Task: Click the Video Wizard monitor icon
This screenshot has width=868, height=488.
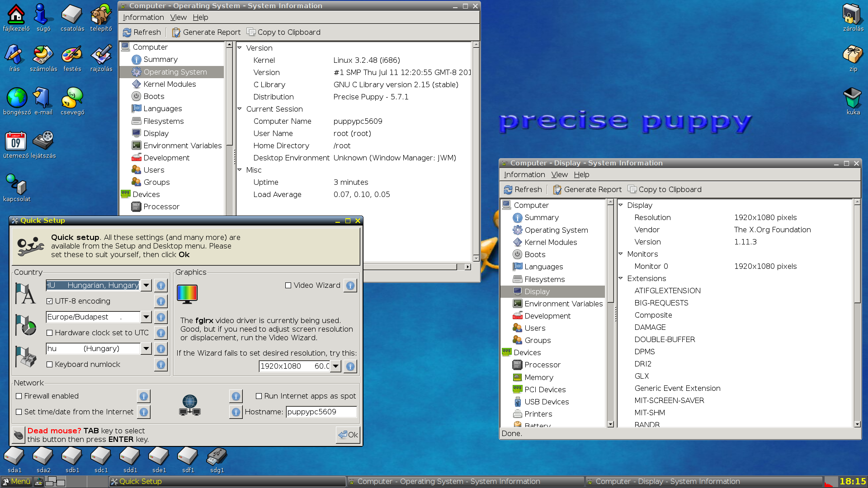Action: (x=187, y=294)
